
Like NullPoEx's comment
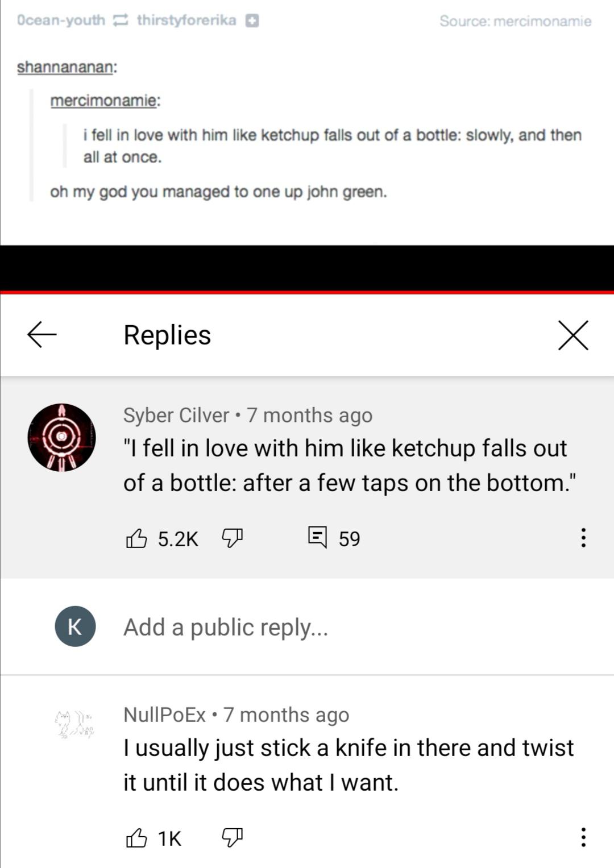[x=136, y=838]
